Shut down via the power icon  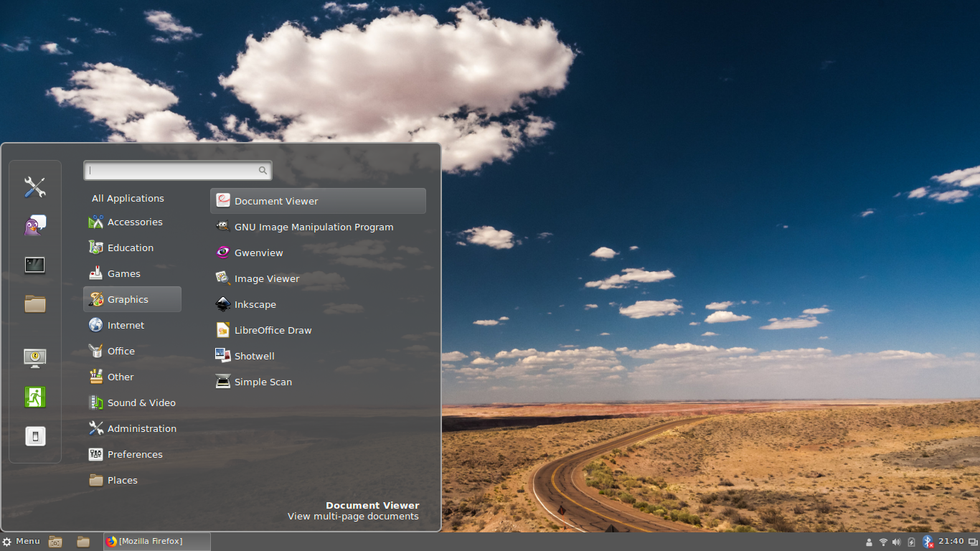(34, 435)
